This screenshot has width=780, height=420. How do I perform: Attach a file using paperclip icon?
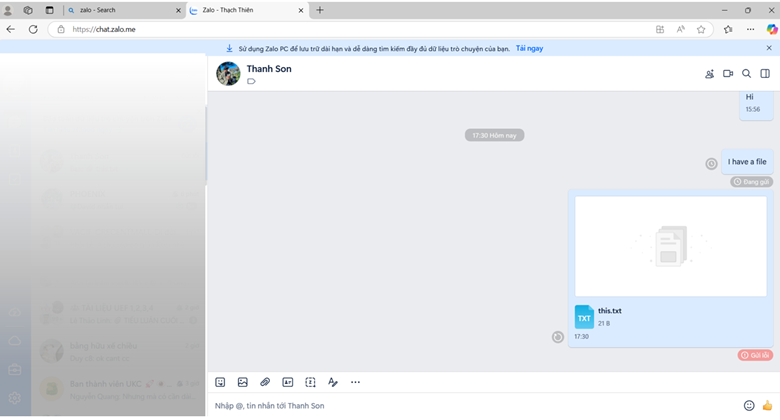point(265,382)
